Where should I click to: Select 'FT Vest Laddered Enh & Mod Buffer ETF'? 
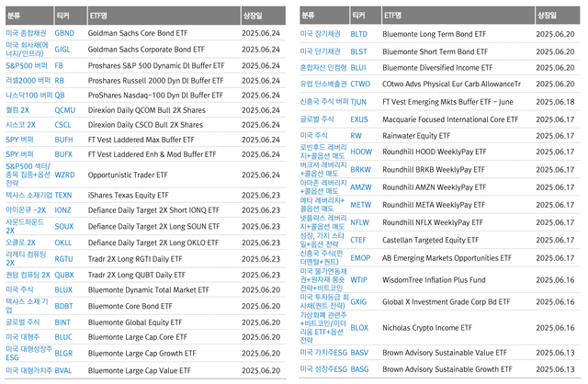[152, 154]
